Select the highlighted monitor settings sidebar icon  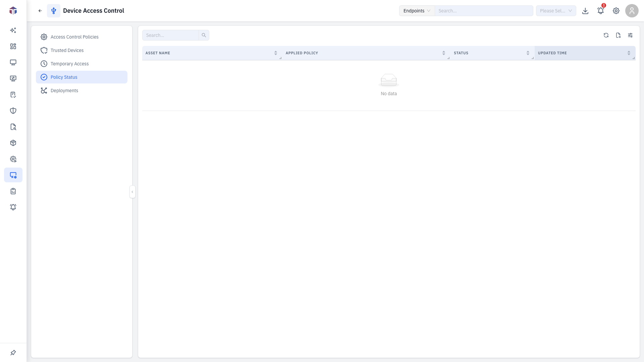coord(13,175)
